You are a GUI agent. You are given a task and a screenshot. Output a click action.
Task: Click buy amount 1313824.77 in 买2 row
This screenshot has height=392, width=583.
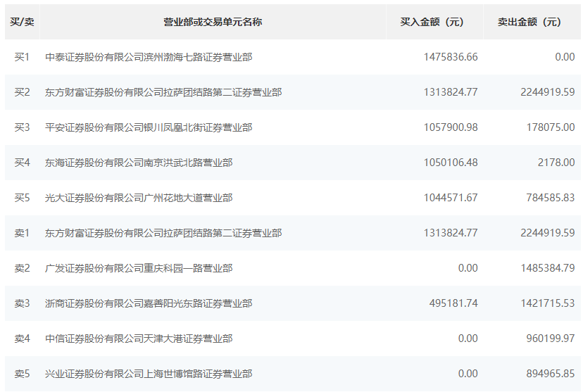(451, 92)
